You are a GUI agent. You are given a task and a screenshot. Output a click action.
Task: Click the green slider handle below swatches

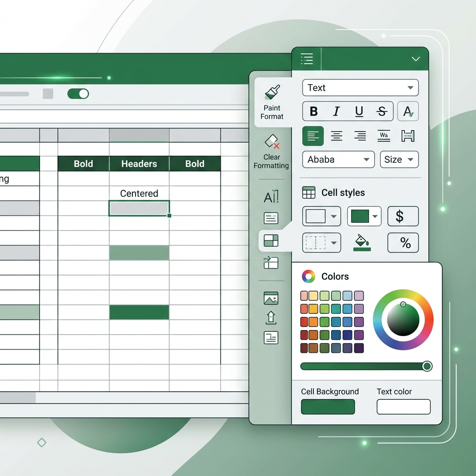(x=427, y=366)
